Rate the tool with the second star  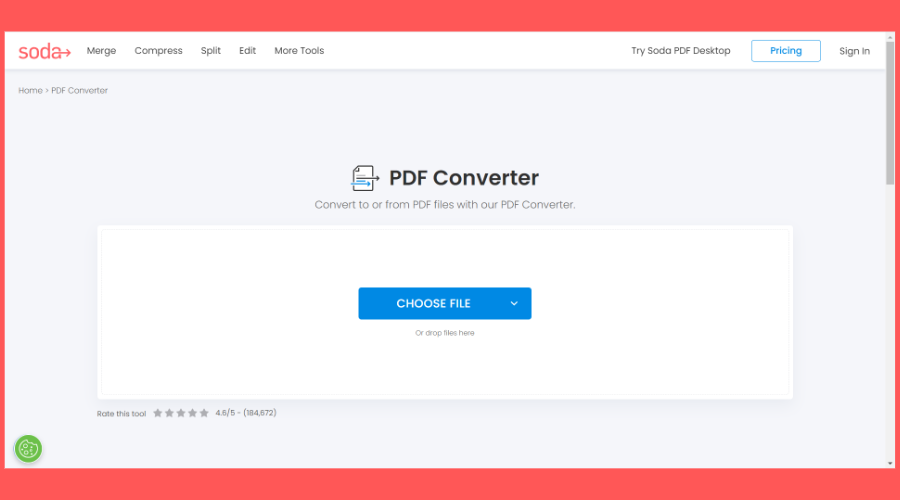tap(169, 413)
